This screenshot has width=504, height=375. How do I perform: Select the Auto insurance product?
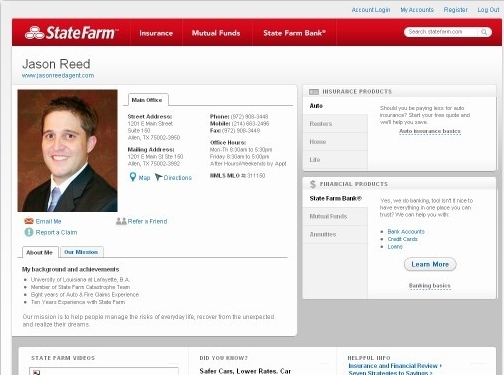pyautogui.click(x=335, y=106)
